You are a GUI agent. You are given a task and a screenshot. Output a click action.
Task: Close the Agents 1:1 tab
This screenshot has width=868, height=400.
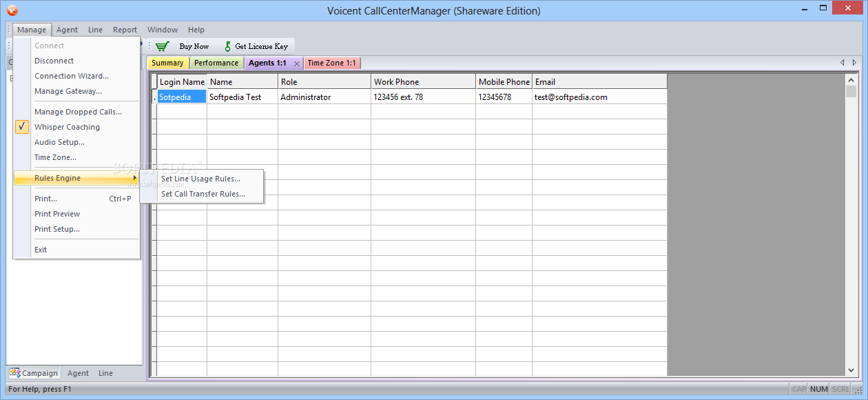pyautogui.click(x=297, y=63)
